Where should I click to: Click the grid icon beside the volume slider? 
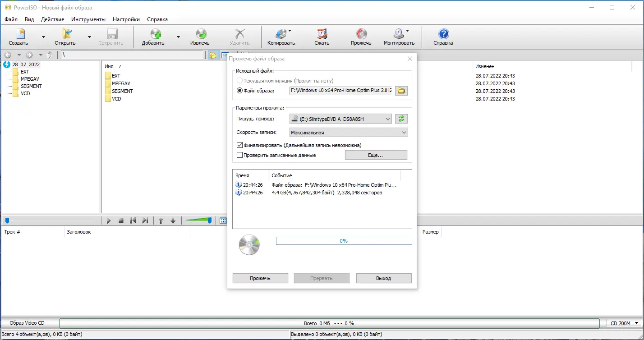tap(223, 221)
